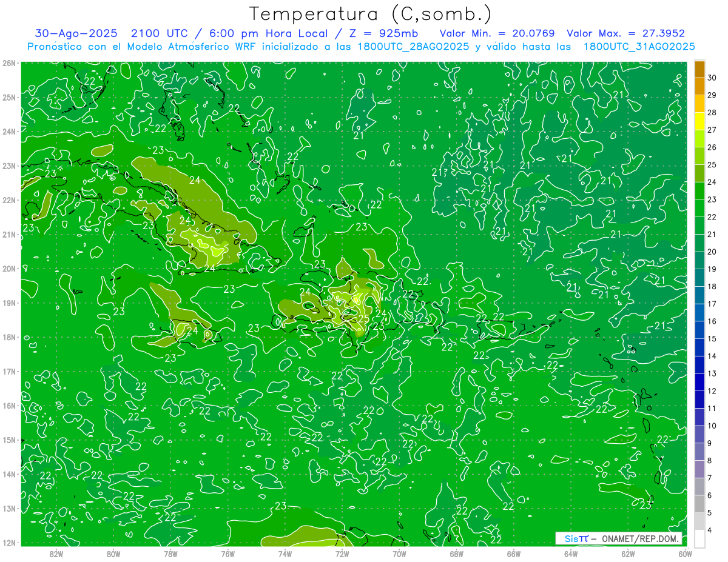Click the '12N' latitude label
Screen dimensions: 728x562
9,543
